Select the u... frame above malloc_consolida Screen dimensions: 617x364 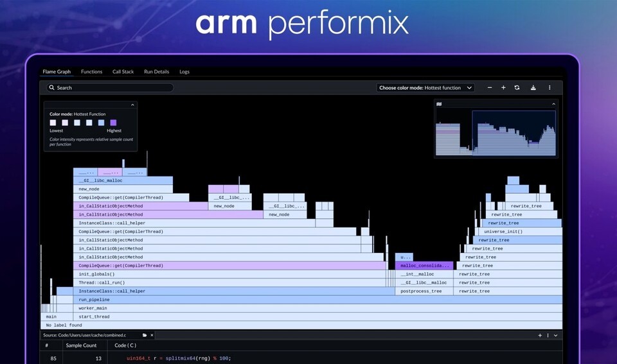404,257
